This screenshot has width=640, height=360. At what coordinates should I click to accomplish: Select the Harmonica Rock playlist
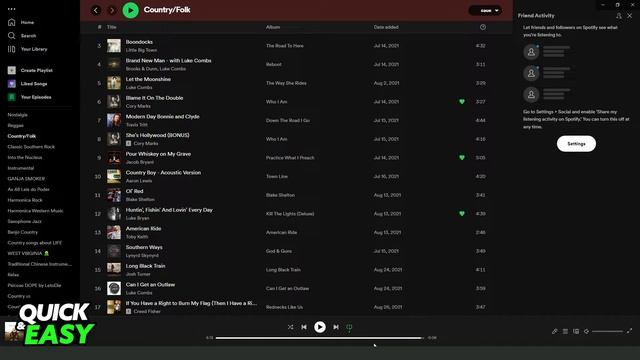tap(25, 200)
